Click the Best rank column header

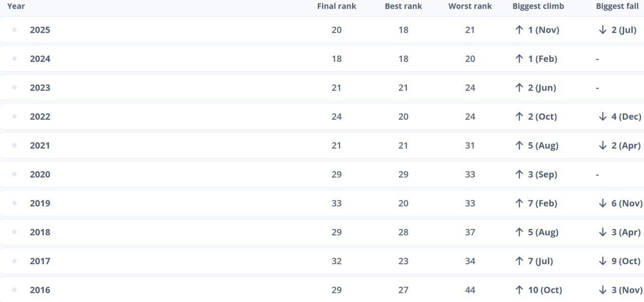coord(404,6)
